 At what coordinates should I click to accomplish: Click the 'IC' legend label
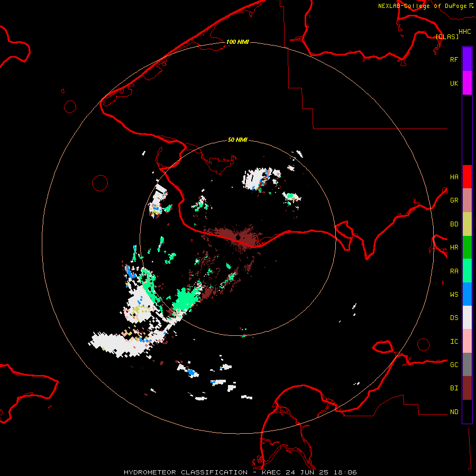pyautogui.click(x=454, y=342)
